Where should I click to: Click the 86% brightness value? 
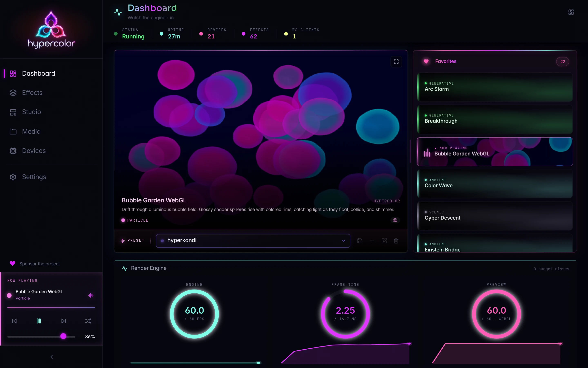pyautogui.click(x=90, y=337)
